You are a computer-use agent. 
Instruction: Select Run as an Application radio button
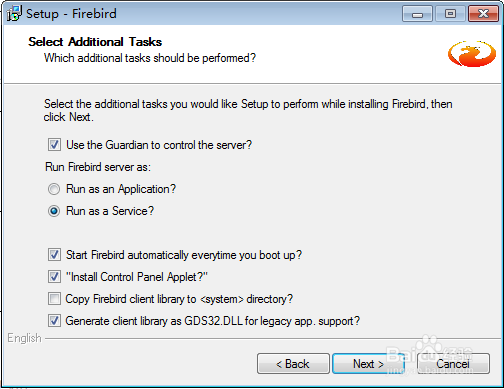tap(54, 189)
